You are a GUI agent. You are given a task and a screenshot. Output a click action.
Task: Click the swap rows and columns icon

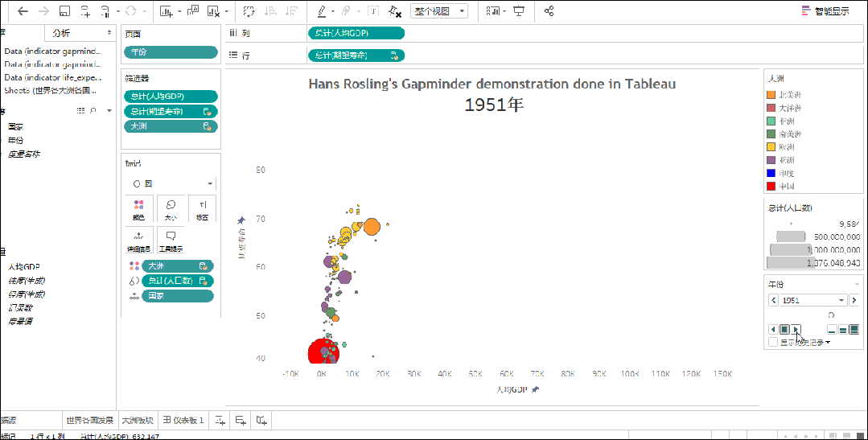pyautogui.click(x=249, y=11)
